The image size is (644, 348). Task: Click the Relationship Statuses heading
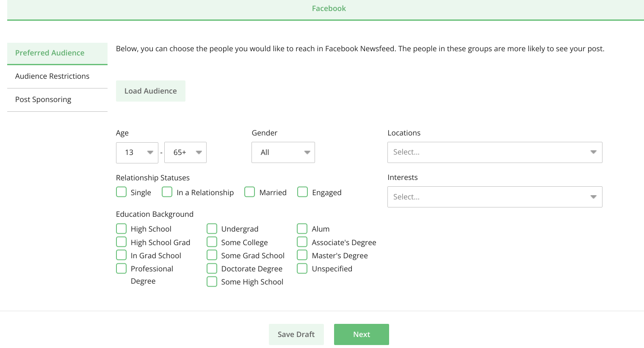click(x=153, y=178)
